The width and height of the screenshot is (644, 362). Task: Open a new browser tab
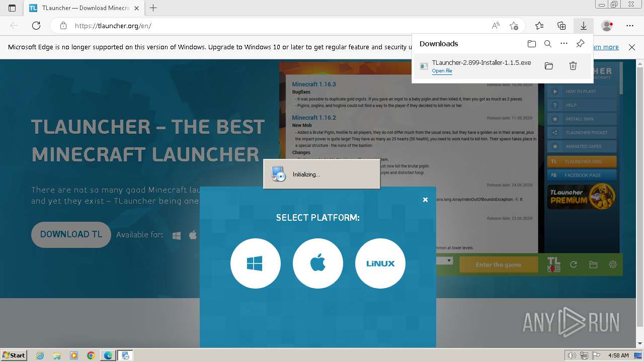click(x=153, y=8)
